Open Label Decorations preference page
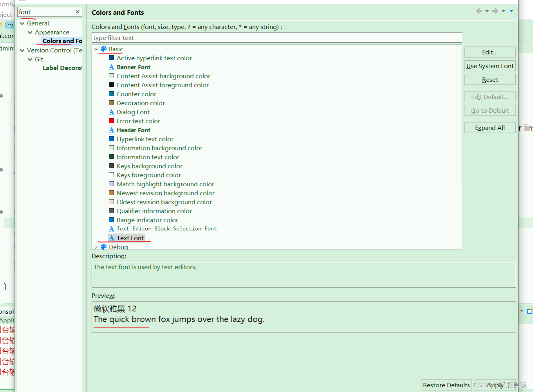 (x=62, y=68)
